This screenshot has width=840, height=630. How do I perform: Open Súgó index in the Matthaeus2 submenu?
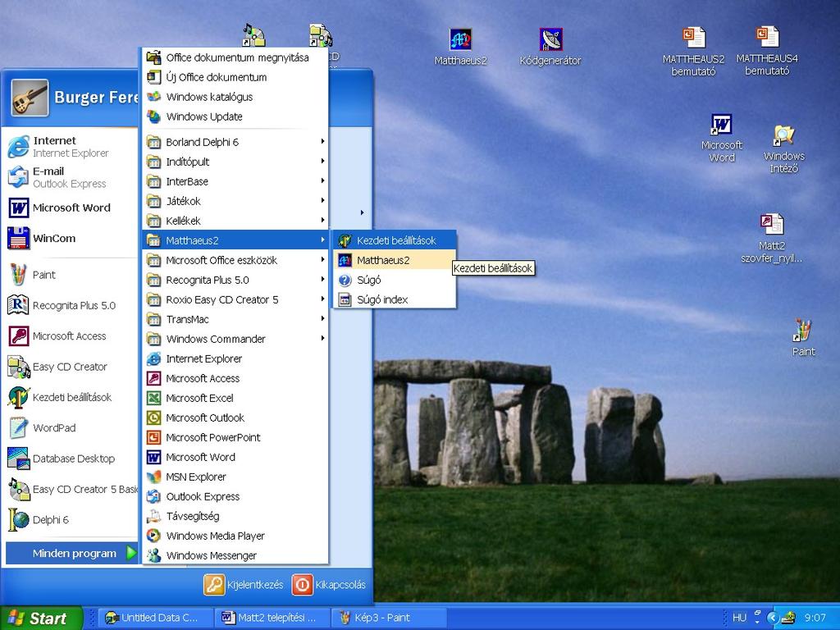395,299
